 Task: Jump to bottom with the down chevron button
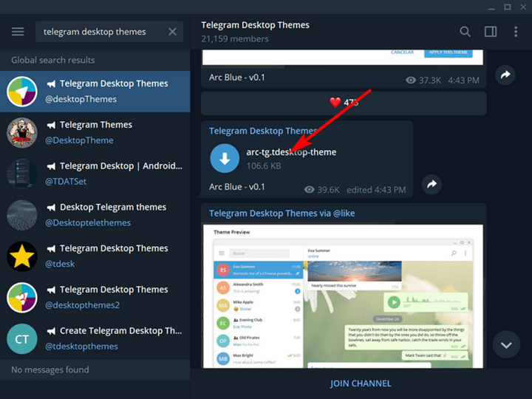click(x=506, y=345)
